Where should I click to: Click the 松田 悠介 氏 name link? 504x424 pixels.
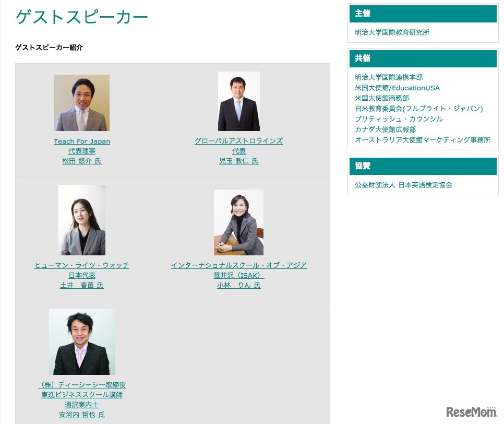pyautogui.click(x=81, y=161)
